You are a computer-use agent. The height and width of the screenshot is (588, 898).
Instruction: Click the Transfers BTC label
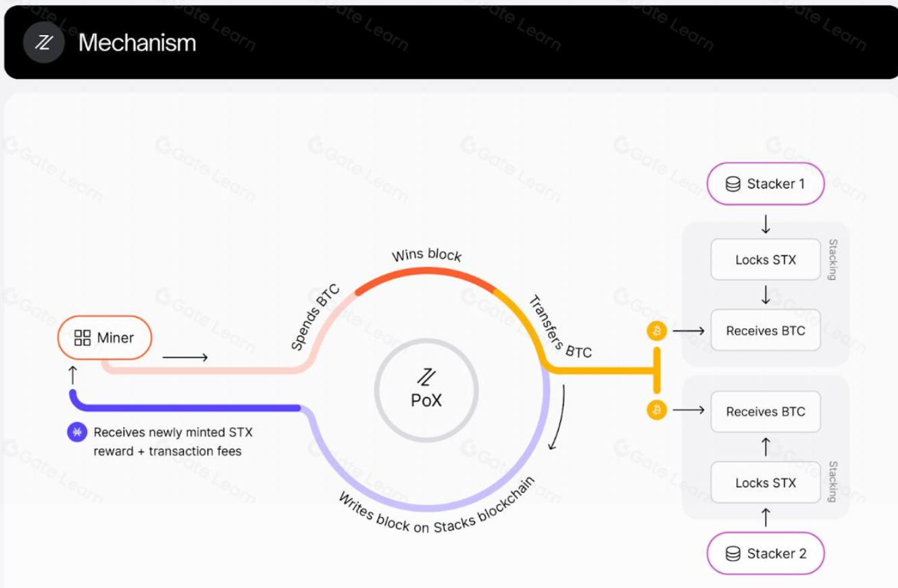pyautogui.click(x=559, y=327)
